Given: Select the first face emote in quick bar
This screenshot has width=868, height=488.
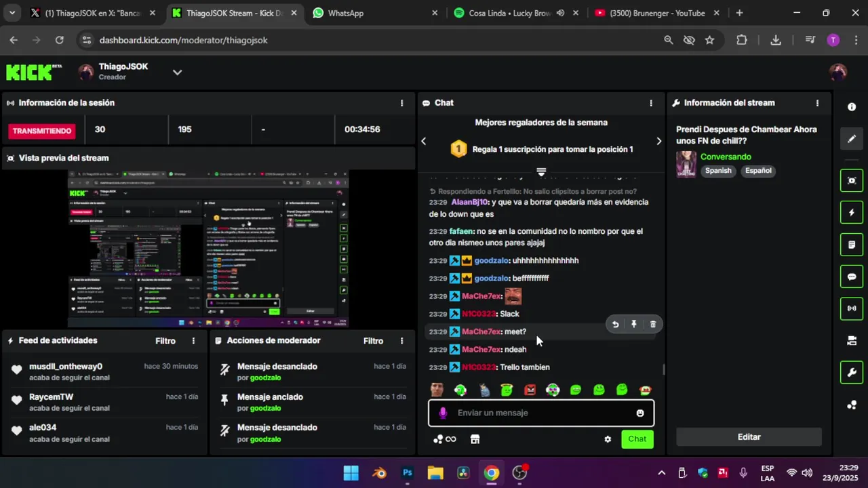Looking at the screenshot, I should (x=437, y=390).
